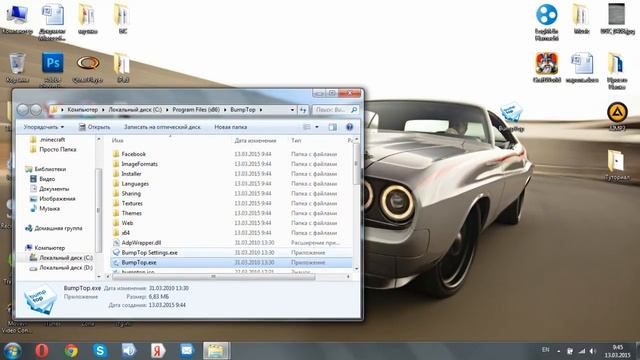Launch Opera from the taskbar
640x360 pixels.
pos(42,351)
